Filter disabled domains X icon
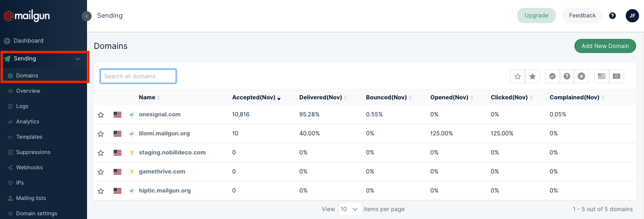This screenshot has width=644, height=219. pos(581,76)
